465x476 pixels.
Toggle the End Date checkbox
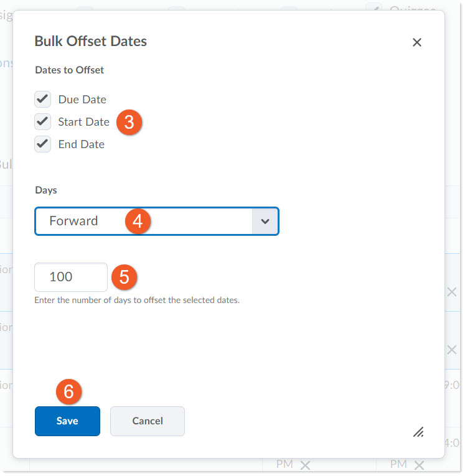point(43,144)
